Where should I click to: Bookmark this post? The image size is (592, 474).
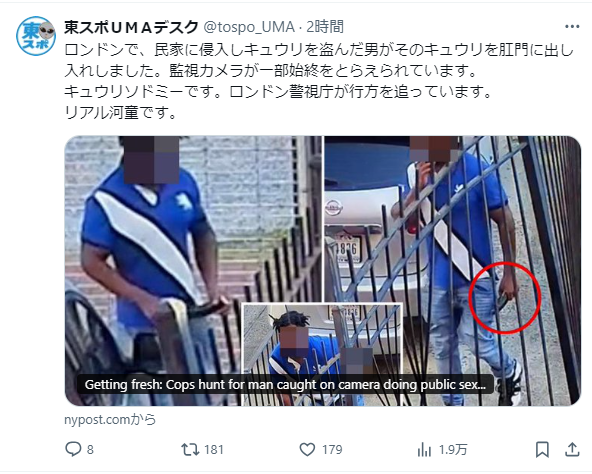coord(543,449)
